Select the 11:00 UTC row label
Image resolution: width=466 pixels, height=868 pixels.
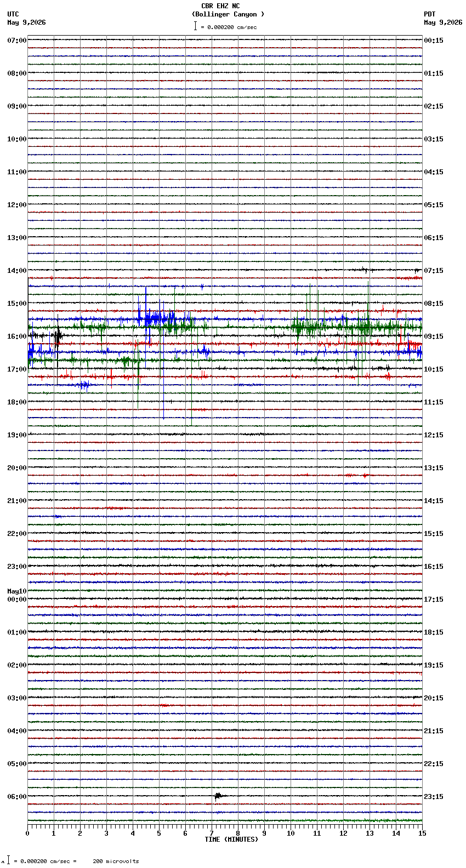click(x=17, y=172)
